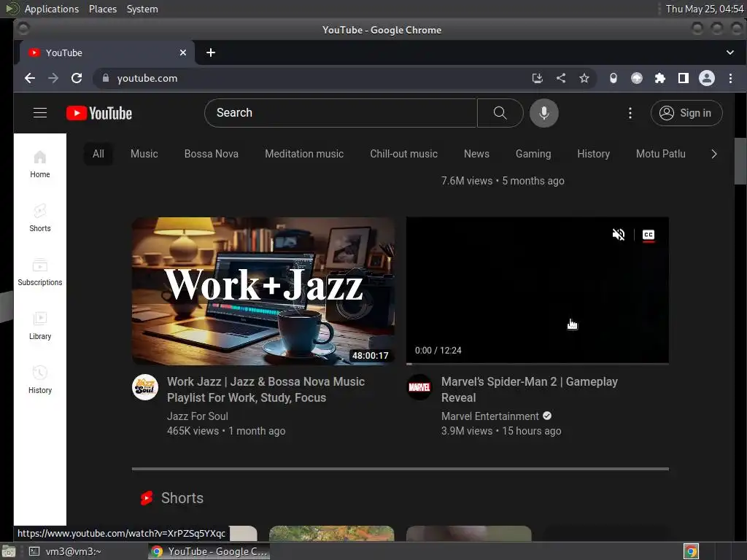Show more filter chips with right arrow

tap(713, 154)
